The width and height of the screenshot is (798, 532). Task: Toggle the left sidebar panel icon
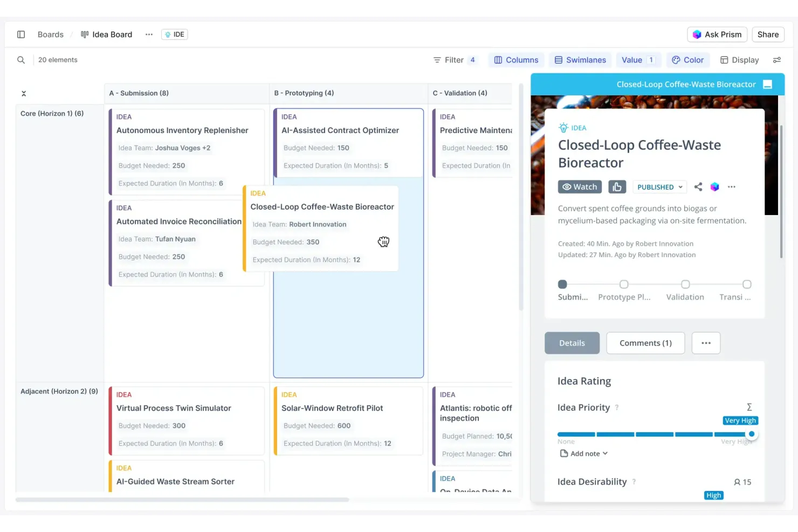click(21, 34)
